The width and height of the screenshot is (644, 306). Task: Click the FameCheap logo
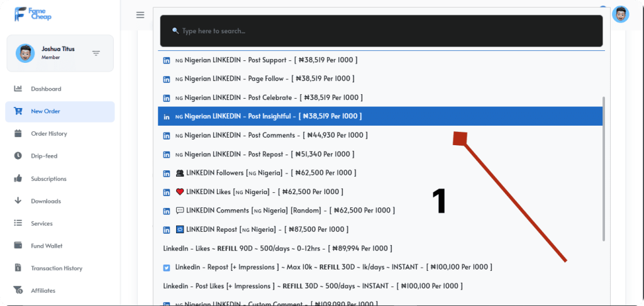point(33,14)
